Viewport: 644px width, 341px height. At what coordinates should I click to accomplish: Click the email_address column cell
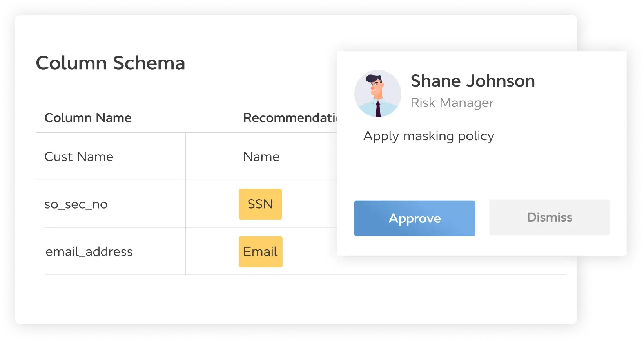pos(89,252)
